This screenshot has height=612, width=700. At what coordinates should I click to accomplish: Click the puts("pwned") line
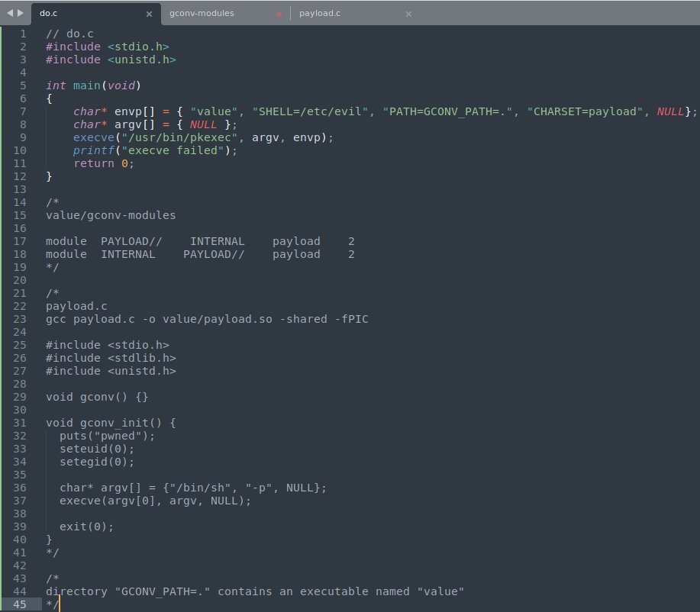[x=107, y=436]
